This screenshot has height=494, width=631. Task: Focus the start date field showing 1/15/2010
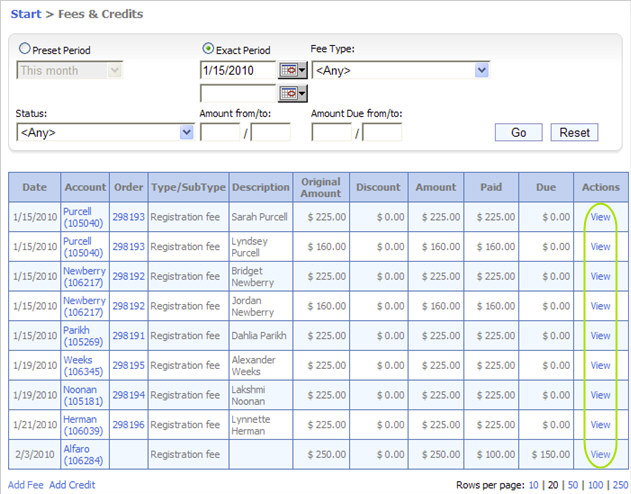tap(238, 70)
